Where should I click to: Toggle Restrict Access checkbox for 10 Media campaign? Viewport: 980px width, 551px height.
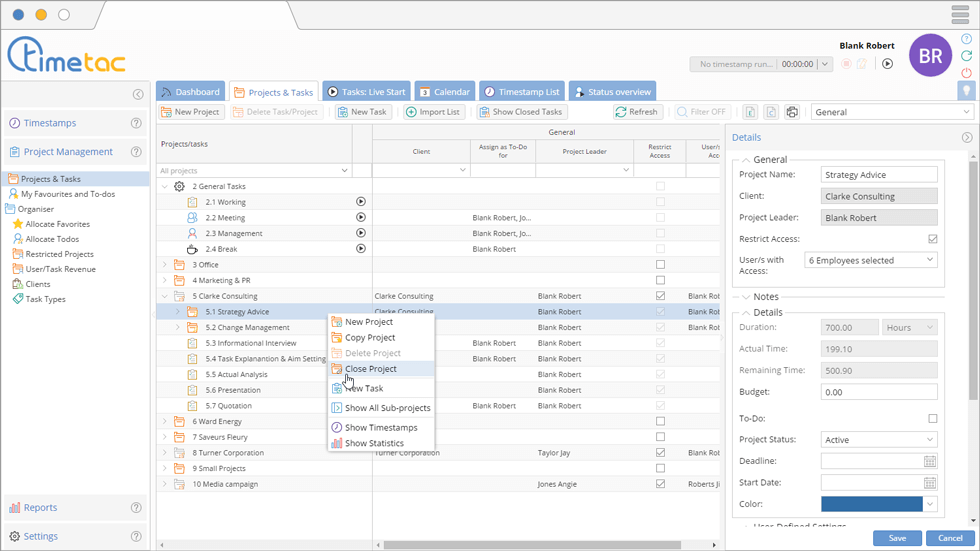point(660,484)
